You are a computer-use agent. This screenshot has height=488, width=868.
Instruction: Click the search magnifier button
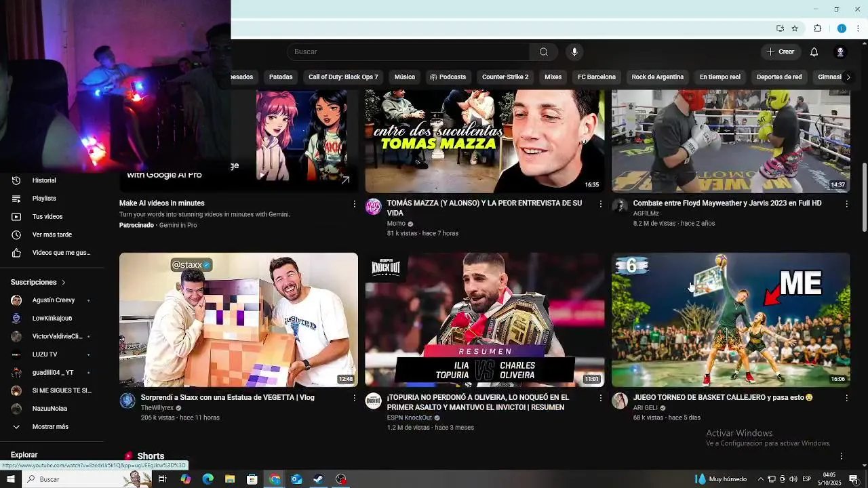(x=544, y=52)
